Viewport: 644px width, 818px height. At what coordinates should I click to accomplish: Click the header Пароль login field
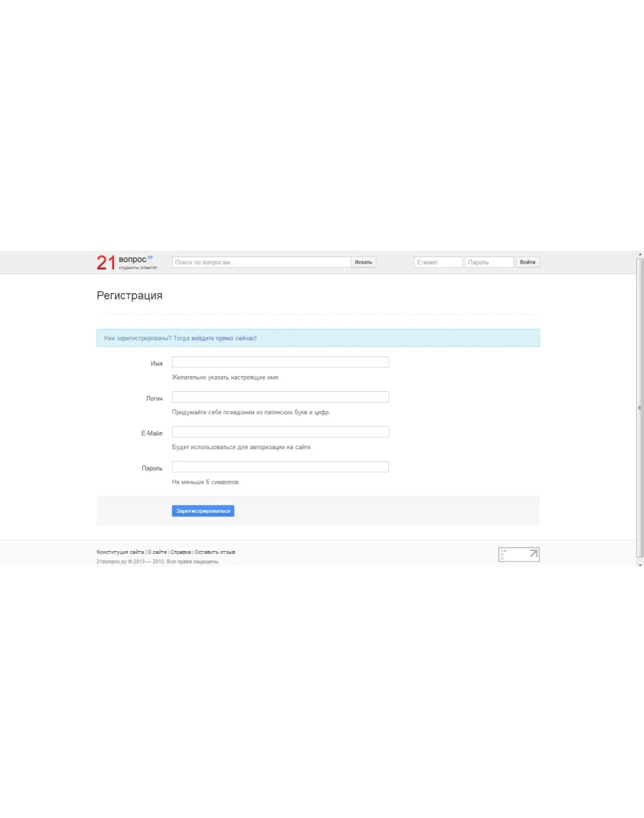tap(489, 262)
